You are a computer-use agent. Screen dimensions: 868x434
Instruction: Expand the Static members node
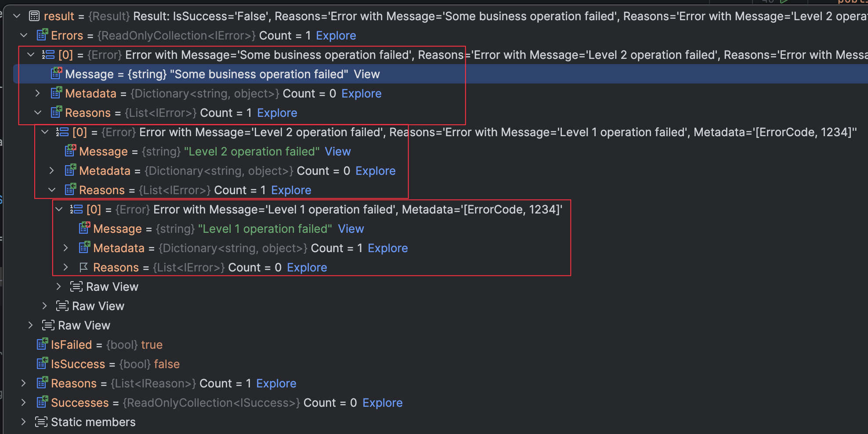coord(24,422)
